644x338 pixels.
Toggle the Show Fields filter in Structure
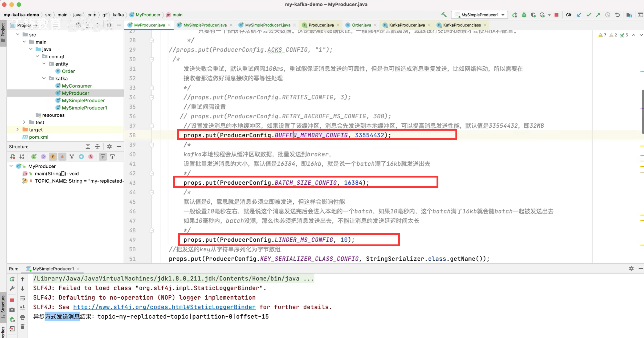[53, 157]
